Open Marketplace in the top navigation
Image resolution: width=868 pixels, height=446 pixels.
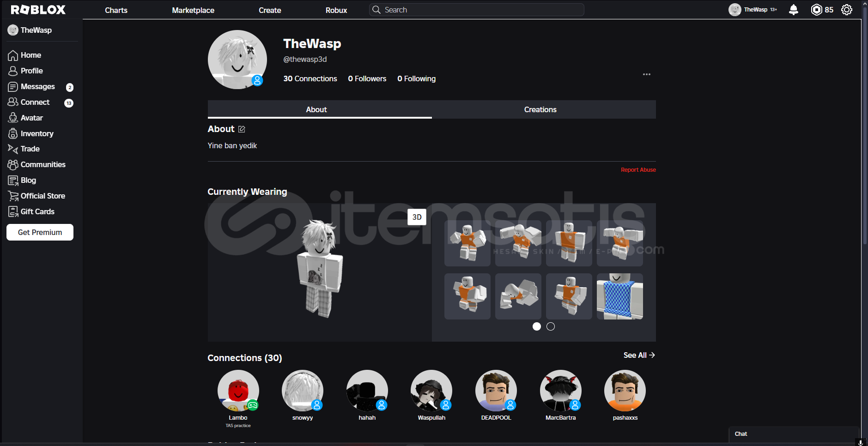(193, 10)
